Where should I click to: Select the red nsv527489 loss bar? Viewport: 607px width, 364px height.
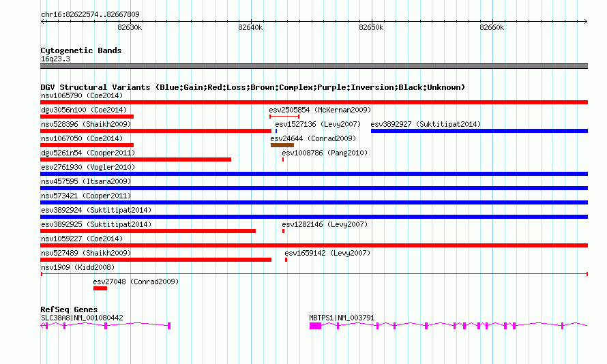pos(156,260)
